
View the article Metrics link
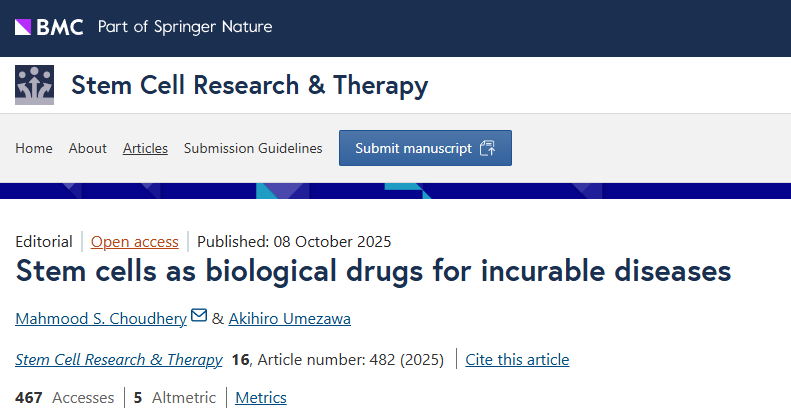pyautogui.click(x=261, y=397)
